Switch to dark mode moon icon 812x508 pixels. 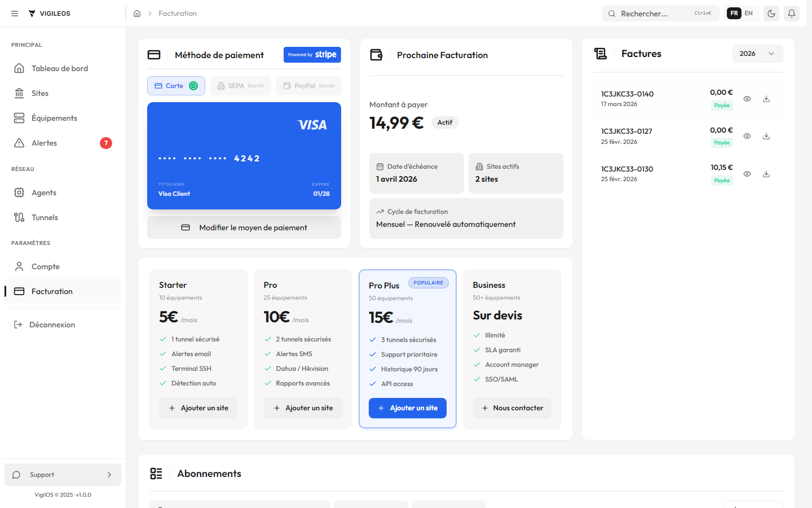[x=771, y=14]
